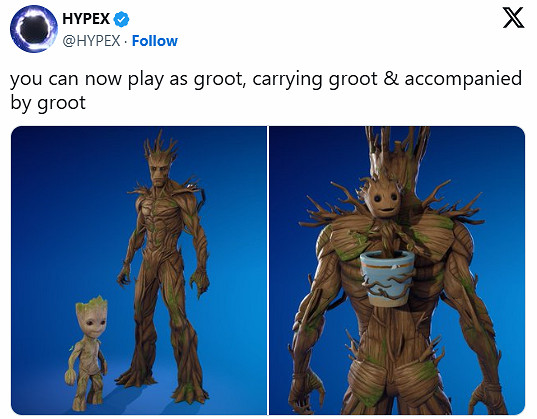Viewport: 537px width, 419px height.
Task: Click the "by groot" text line
Action: pos(48,103)
